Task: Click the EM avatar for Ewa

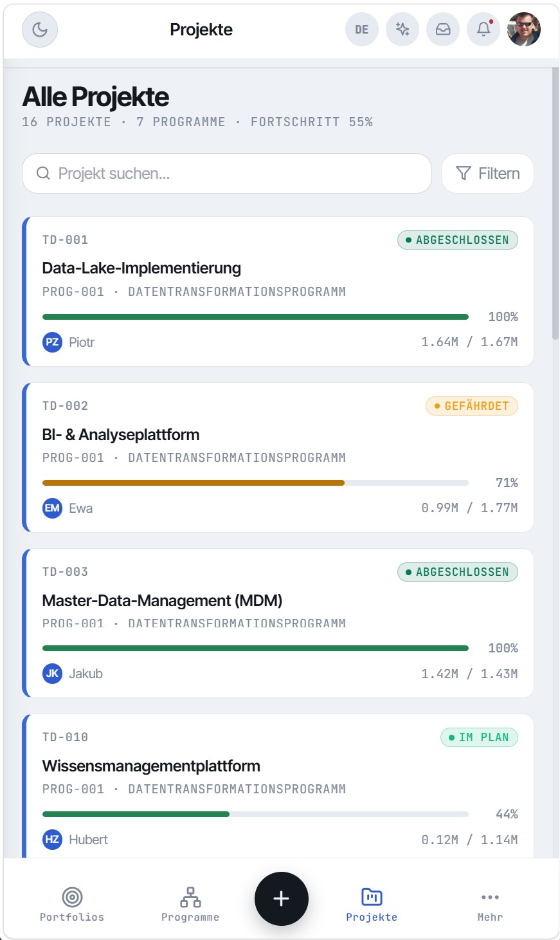Action: click(52, 508)
